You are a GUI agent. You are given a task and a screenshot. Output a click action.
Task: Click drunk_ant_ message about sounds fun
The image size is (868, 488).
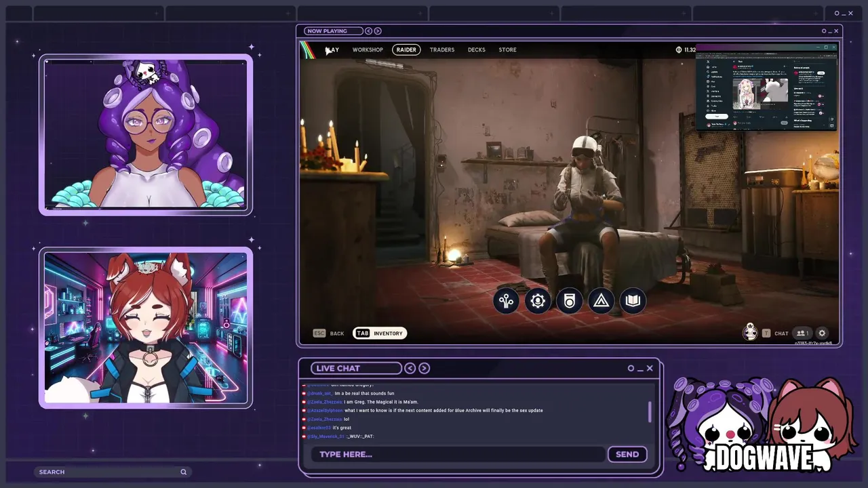coord(349,393)
